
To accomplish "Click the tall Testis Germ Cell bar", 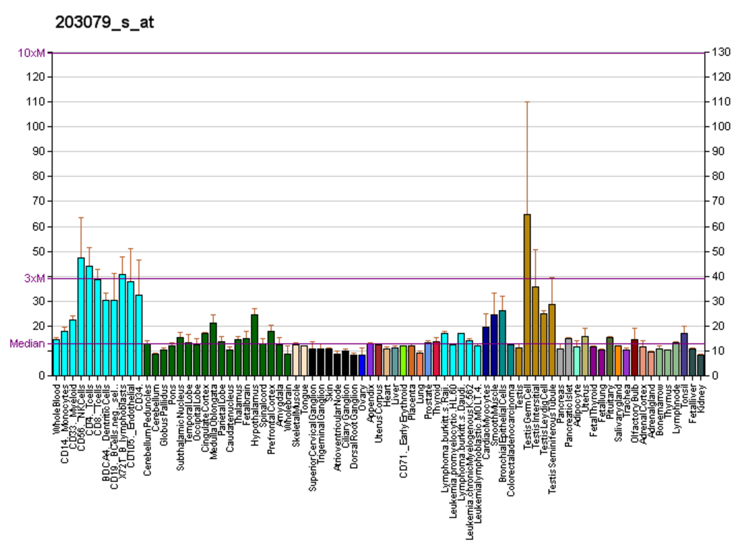I will (x=527, y=294).
